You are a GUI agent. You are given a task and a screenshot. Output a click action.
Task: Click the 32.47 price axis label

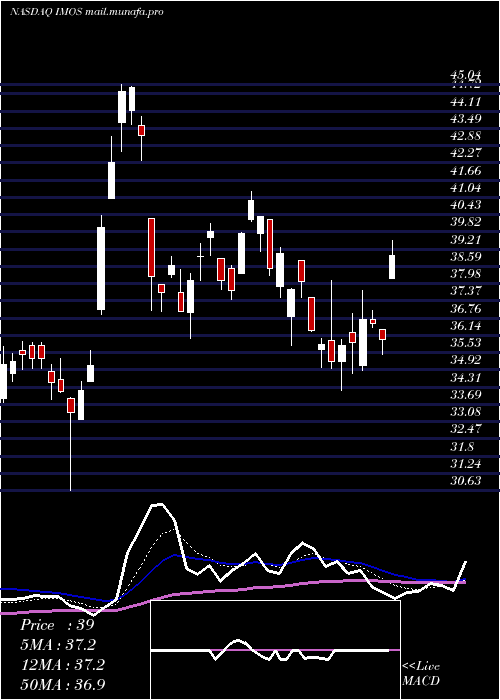point(466,429)
